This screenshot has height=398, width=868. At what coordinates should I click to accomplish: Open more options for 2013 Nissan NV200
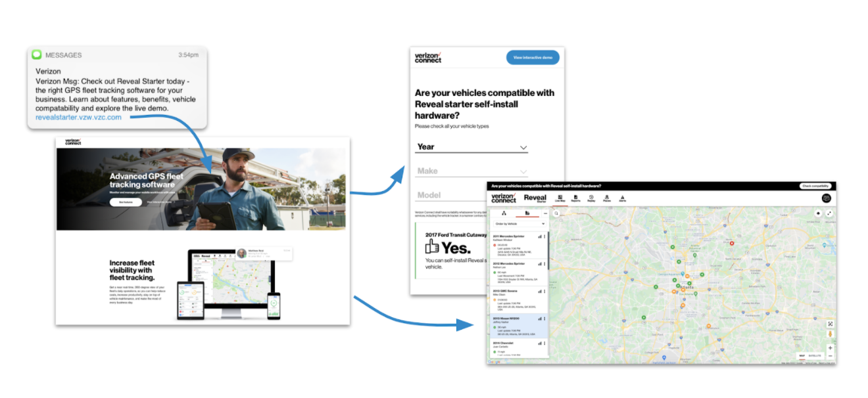point(544,319)
